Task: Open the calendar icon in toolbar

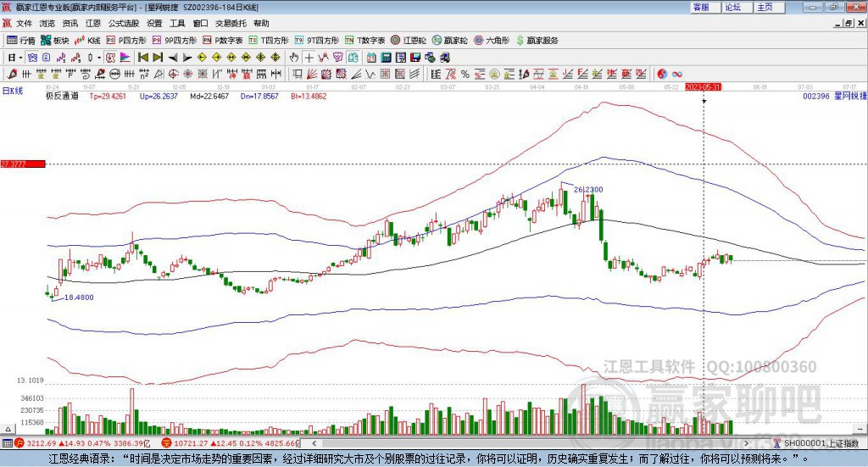Action: (x=371, y=58)
